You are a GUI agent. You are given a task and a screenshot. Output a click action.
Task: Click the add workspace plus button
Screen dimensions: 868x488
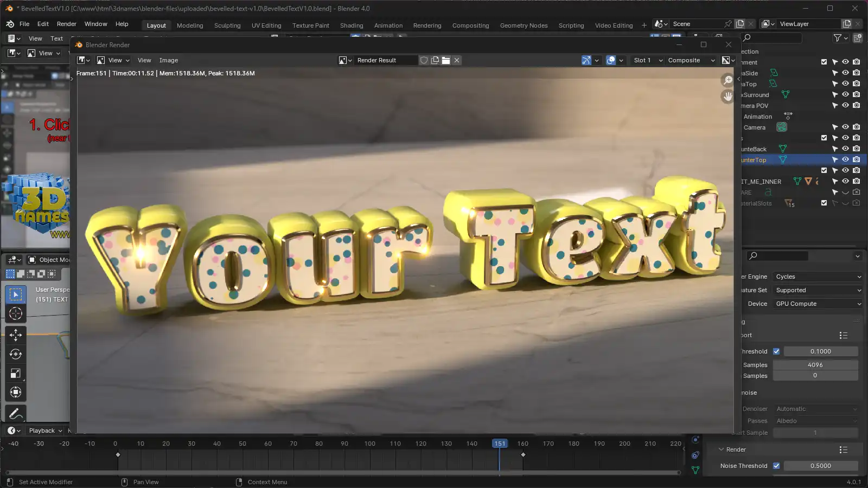point(644,25)
